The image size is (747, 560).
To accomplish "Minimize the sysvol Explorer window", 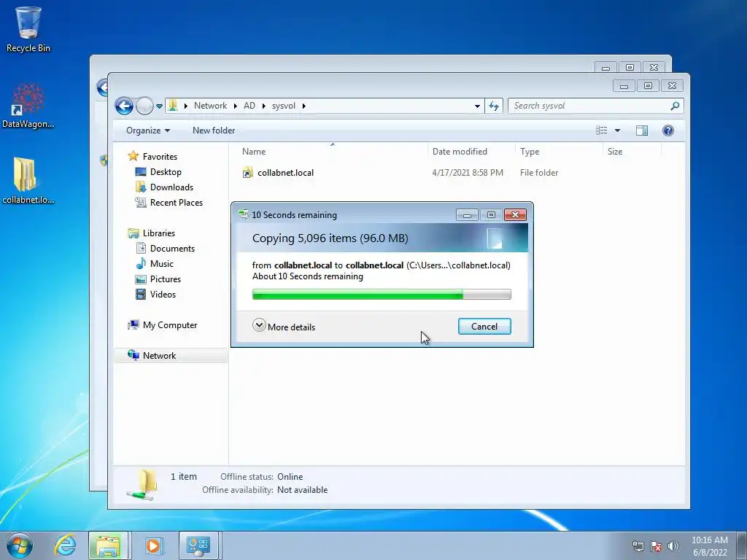I will 624,86.
